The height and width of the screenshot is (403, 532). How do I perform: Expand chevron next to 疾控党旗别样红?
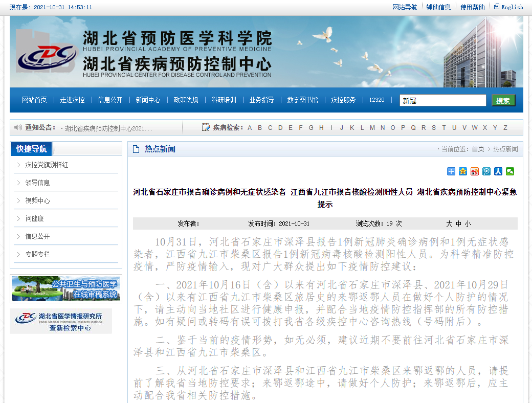(x=18, y=165)
